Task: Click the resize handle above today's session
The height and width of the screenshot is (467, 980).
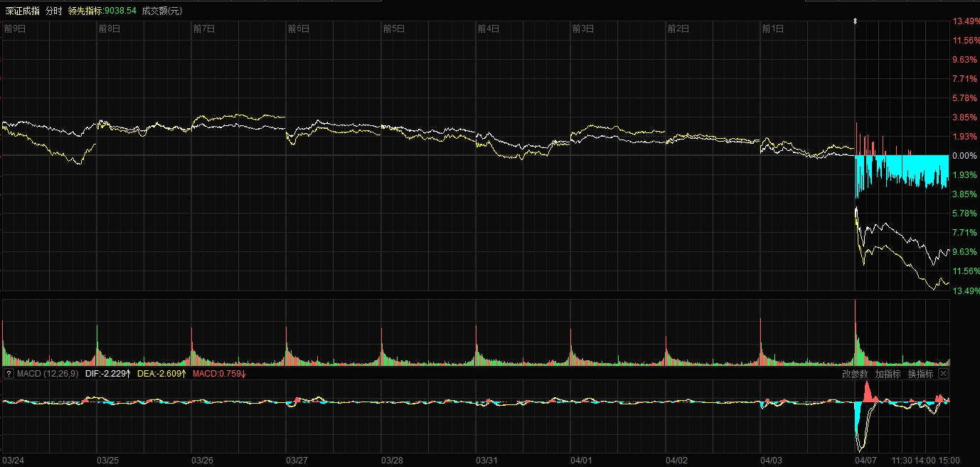Action: point(855,21)
